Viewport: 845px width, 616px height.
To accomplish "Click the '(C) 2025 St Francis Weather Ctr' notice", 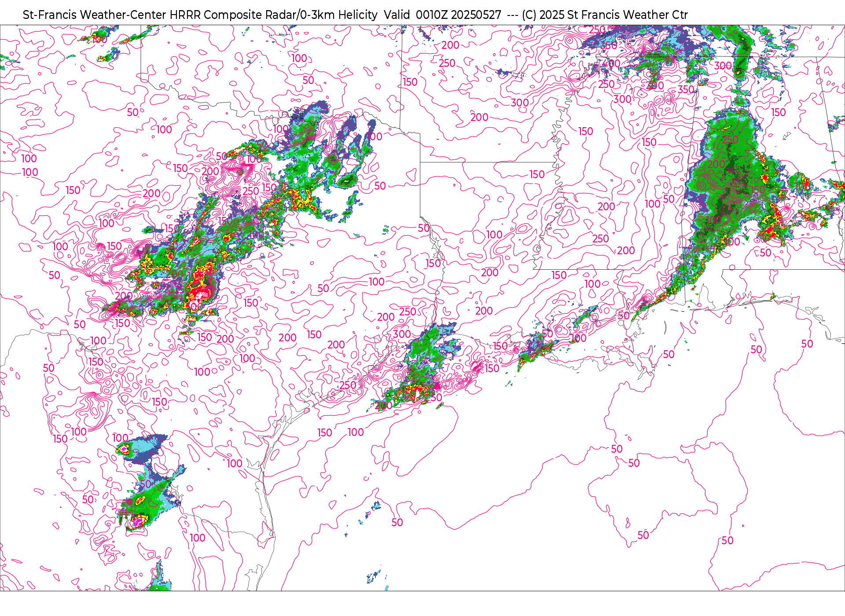I will tap(605, 15).
